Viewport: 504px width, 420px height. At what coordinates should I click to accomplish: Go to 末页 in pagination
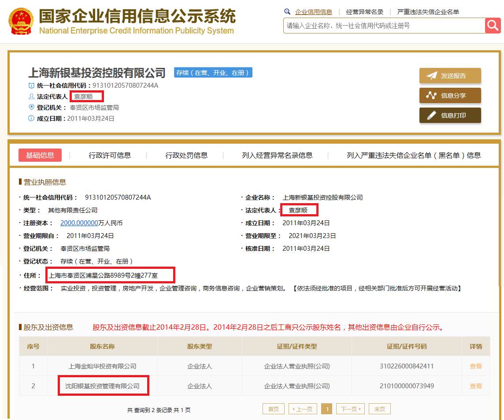point(380,409)
